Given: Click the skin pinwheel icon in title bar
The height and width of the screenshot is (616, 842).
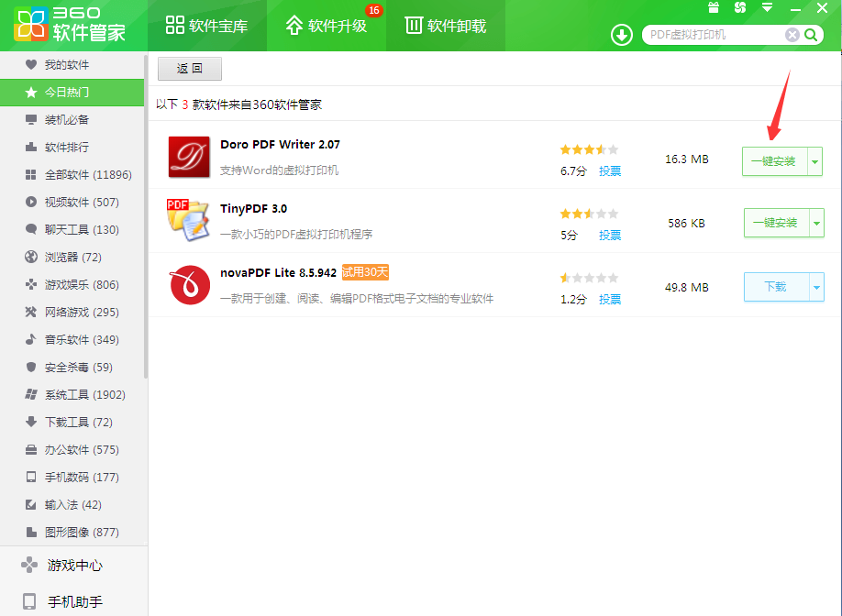Looking at the screenshot, I should coord(740,7).
